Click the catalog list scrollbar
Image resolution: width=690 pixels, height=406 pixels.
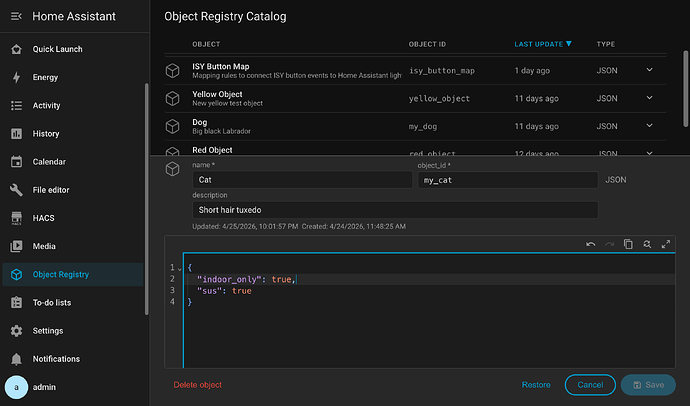(685, 89)
